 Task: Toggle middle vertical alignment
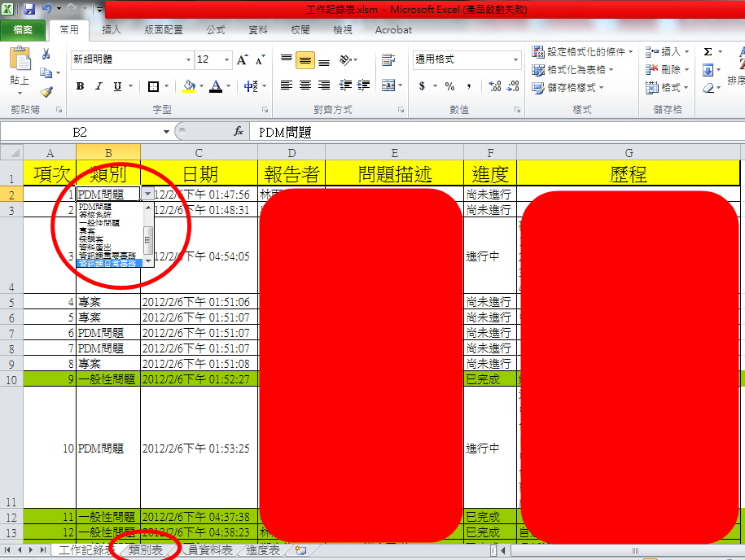pos(305,60)
